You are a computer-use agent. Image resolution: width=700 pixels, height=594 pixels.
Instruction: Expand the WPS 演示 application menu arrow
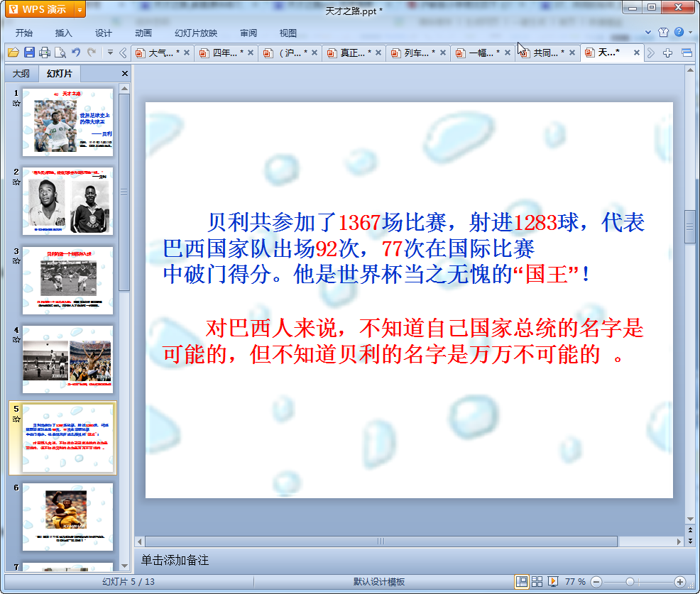(x=79, y=9)
